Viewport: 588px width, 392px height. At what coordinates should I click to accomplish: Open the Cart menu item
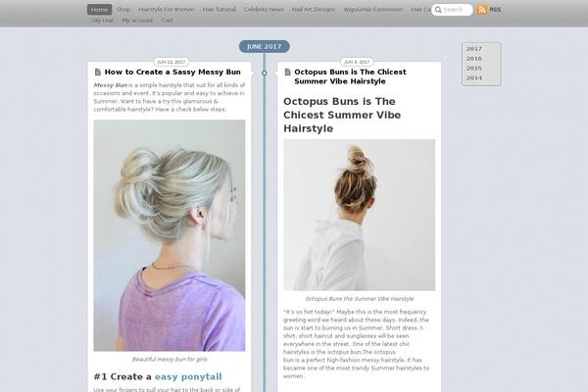click(168, 21)
